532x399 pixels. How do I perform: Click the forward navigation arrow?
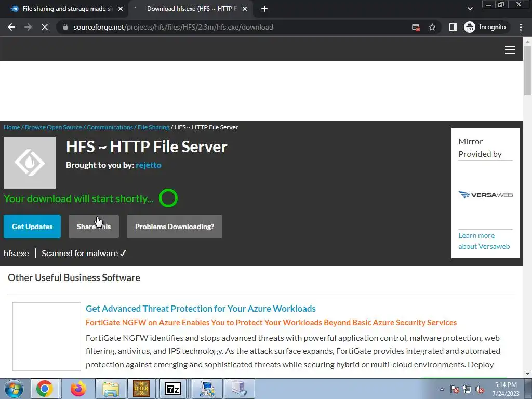28,27
